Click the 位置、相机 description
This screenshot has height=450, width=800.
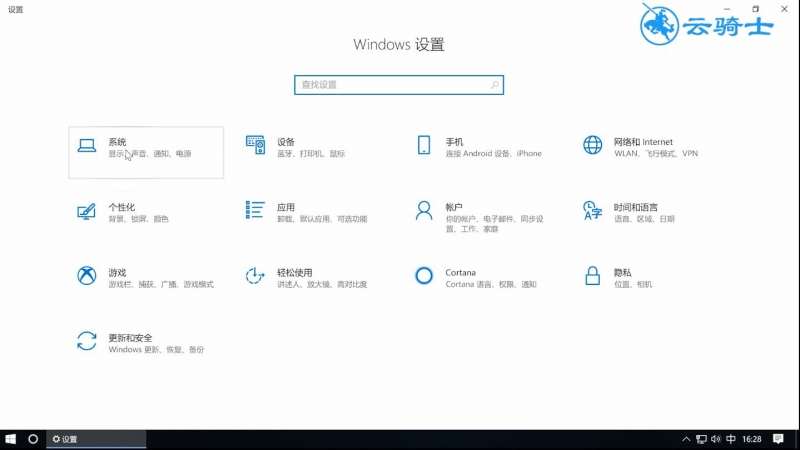tap(633, 284)
